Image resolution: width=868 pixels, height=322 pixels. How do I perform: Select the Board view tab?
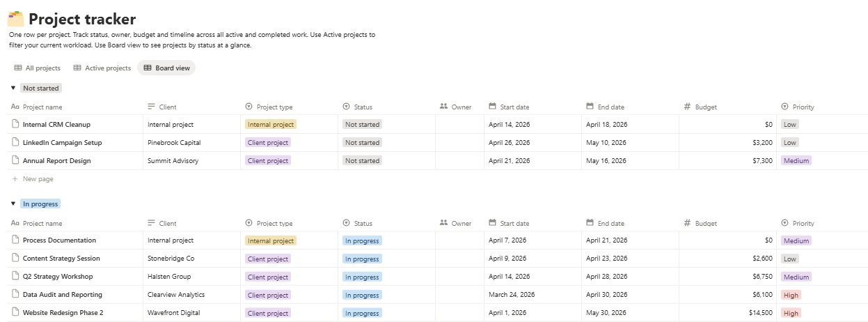pos(166,68)
